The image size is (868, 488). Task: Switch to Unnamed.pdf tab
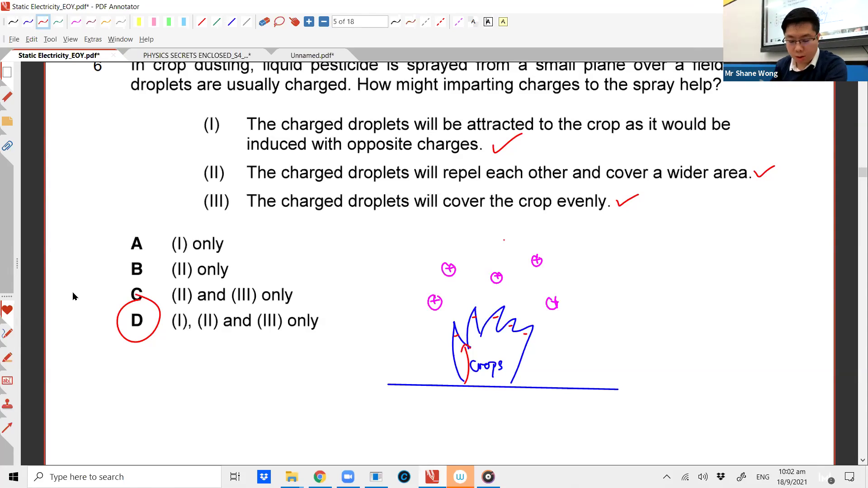[x=312, y=55]
